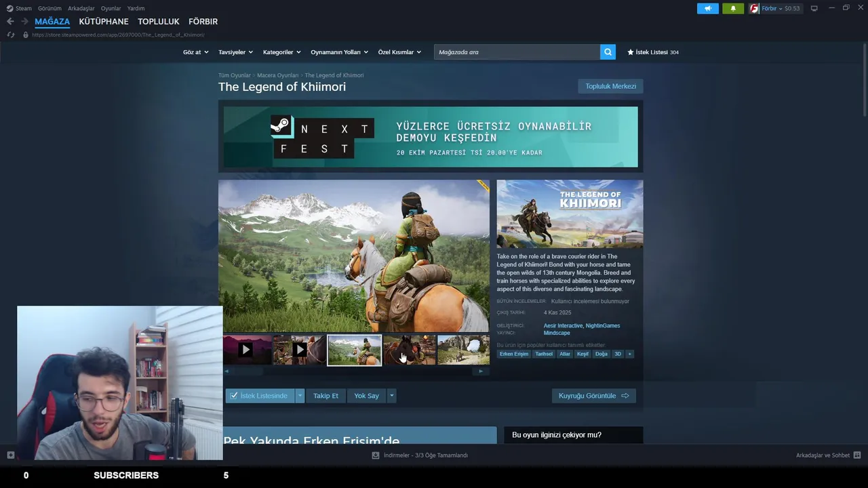Select the Doğa tag
The width and height of the screenshot is (868, 488).
pyautogui.click(x=601, y=354)
